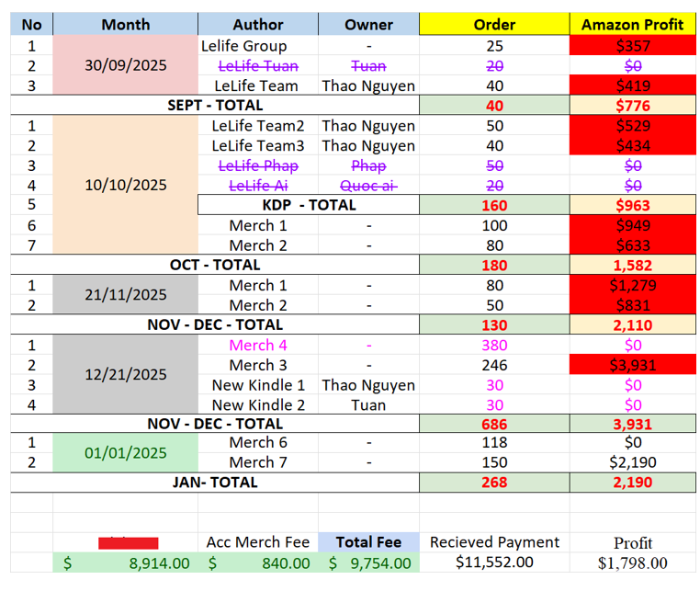The image size is (700, 591).
Task: Select the Total Fee header cell
Action: click(367, 542)
